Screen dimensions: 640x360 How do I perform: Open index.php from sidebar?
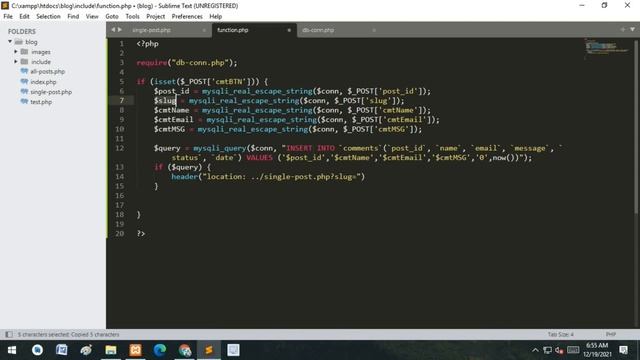(43, 82)
